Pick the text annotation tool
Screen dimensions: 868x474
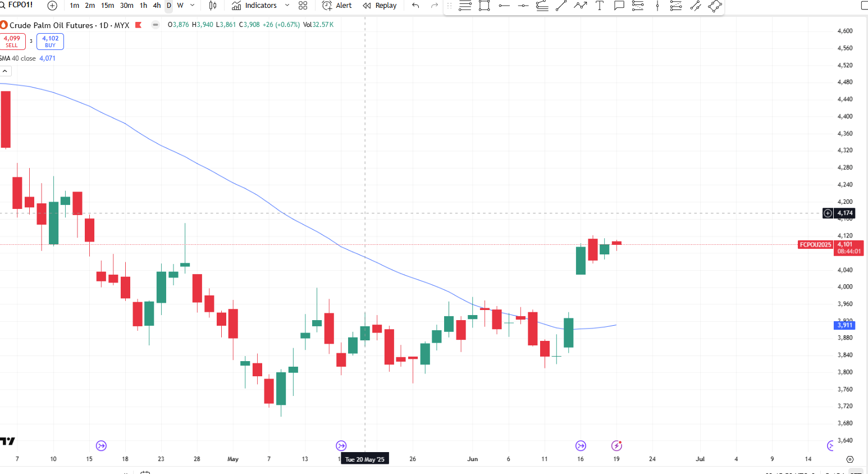point(600,6)
